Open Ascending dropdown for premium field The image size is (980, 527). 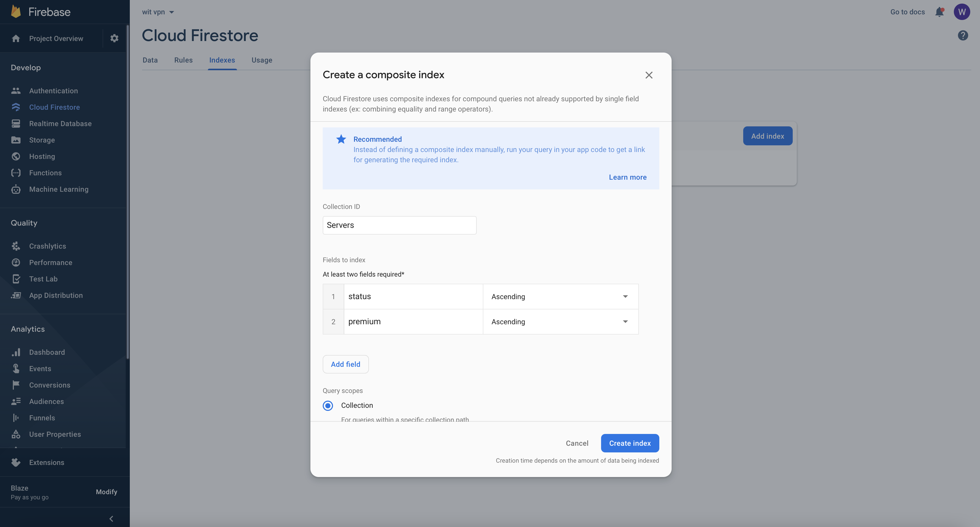[560, 322]
